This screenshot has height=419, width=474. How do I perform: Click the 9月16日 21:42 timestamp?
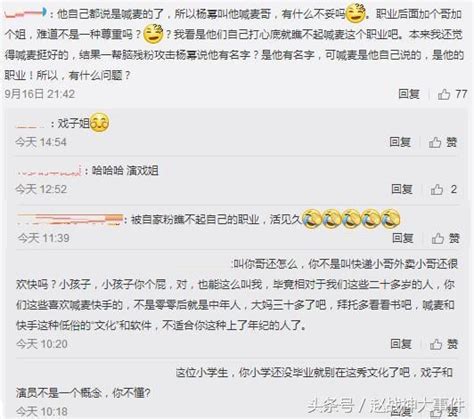point(40,94)
